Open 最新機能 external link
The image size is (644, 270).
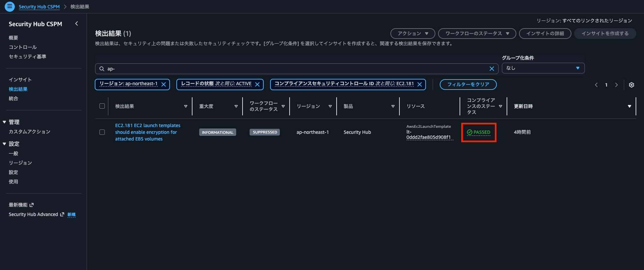21,205
